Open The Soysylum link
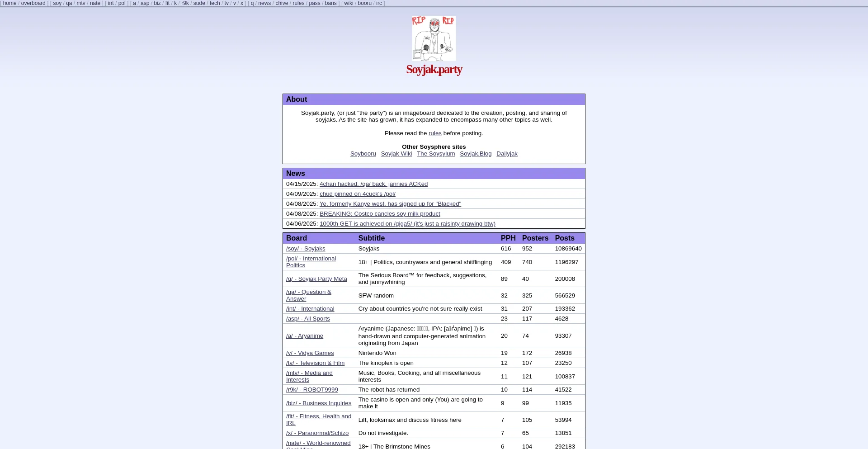 tap(436, 154)
